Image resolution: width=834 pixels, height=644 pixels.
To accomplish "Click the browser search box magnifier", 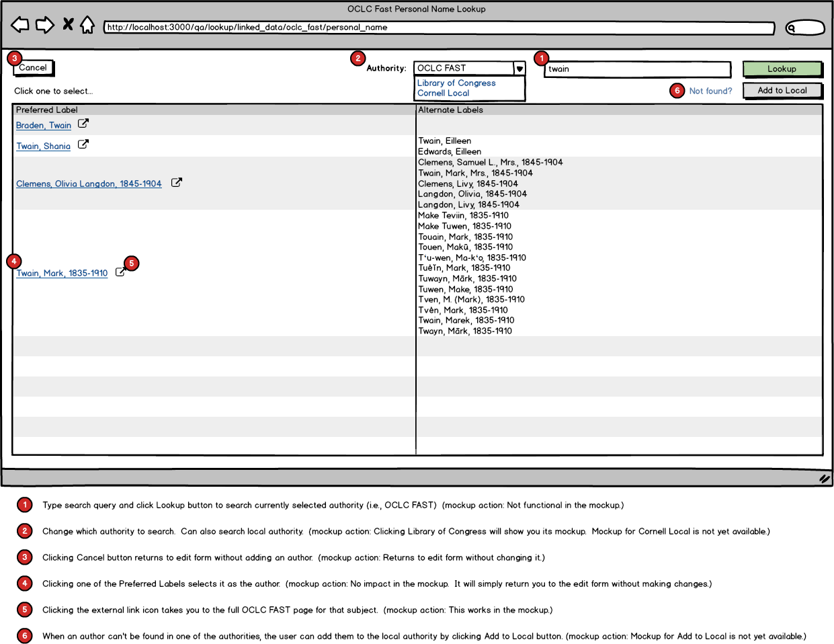I will click(792, 28).
